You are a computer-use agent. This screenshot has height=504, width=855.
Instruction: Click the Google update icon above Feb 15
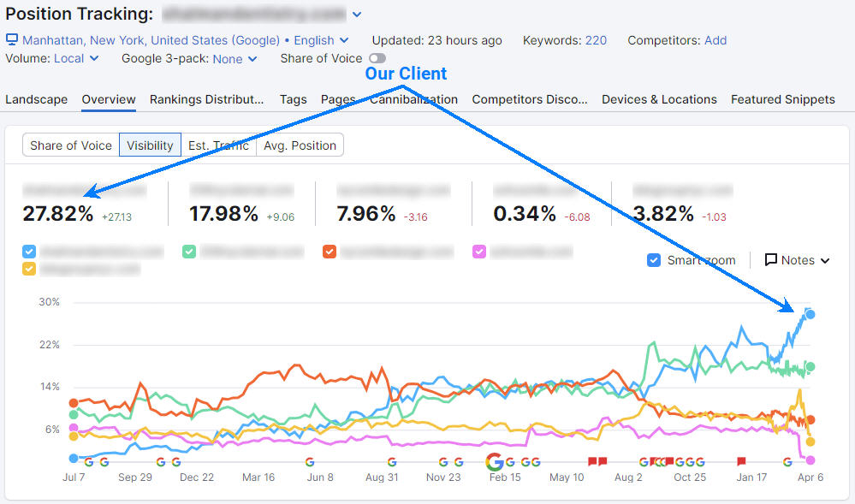[x=495, y=461]
